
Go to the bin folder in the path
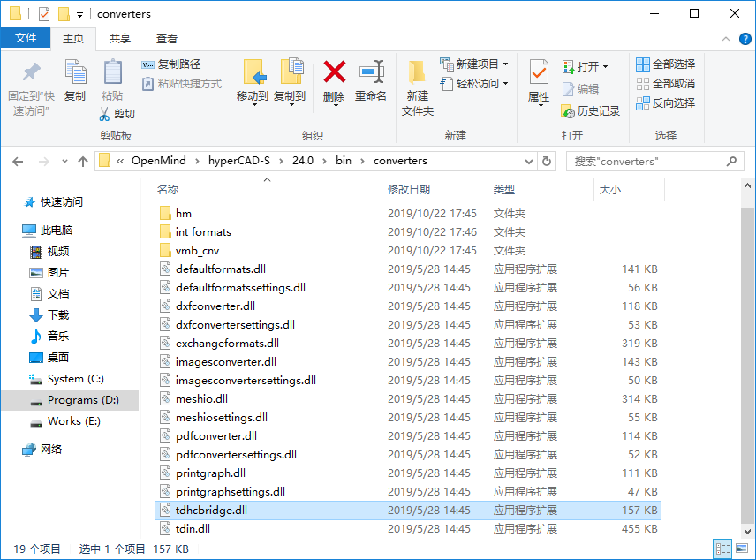point(344,161)
